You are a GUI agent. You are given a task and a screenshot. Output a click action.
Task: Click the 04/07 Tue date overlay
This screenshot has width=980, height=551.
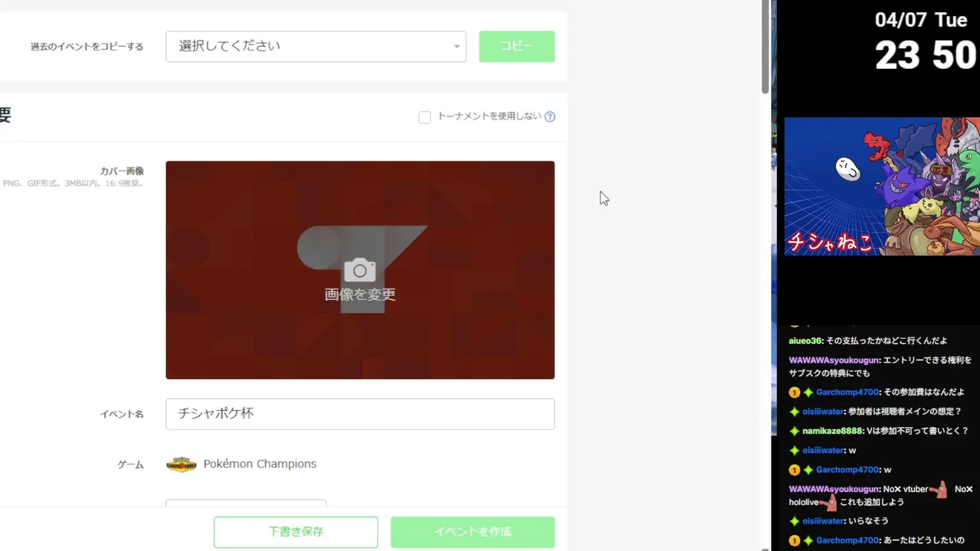click(x=921, y=20)
